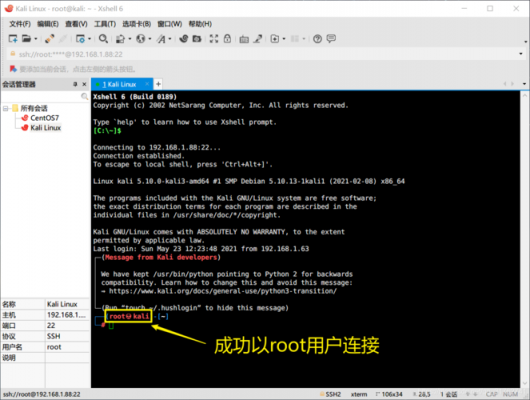Click the ssh://root address bar field
This screenshot has width=530, height=400.
click(264, 54)
